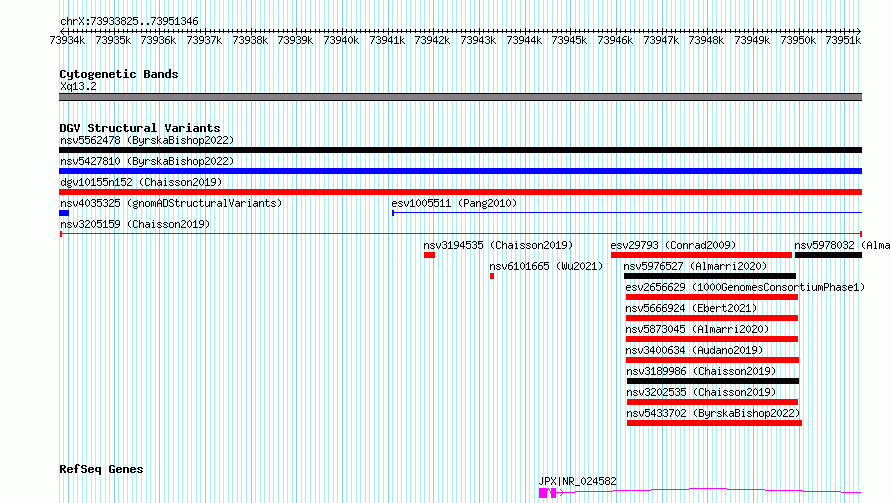The height and width of the screenshot is (503, 890).
Task: Open nsv3189986 (Chaisson2019) label
Action: (x=701, y=371)
